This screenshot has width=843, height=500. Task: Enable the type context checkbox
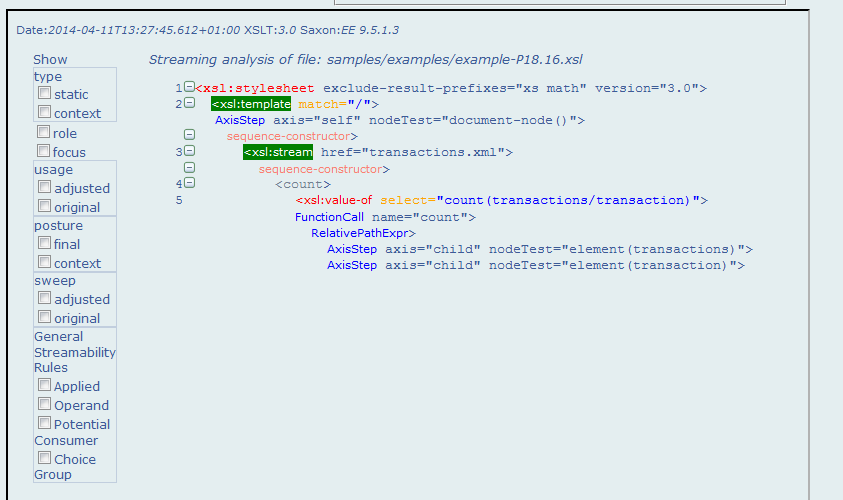coord(45,112)
